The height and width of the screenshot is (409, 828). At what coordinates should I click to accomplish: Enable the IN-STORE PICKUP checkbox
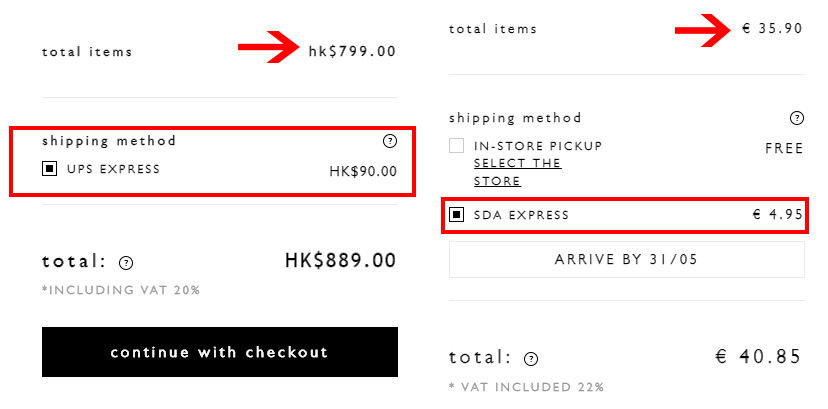tap(457, 146)
